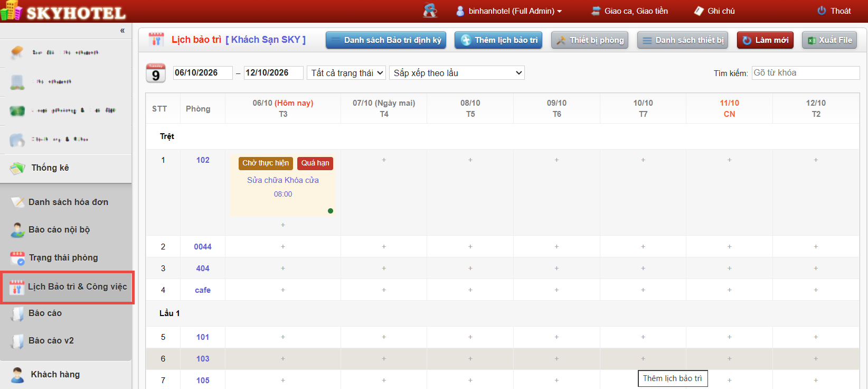Viewport: 868px width, 389px height.
Task: Open room 103 link
Action: 203,359
